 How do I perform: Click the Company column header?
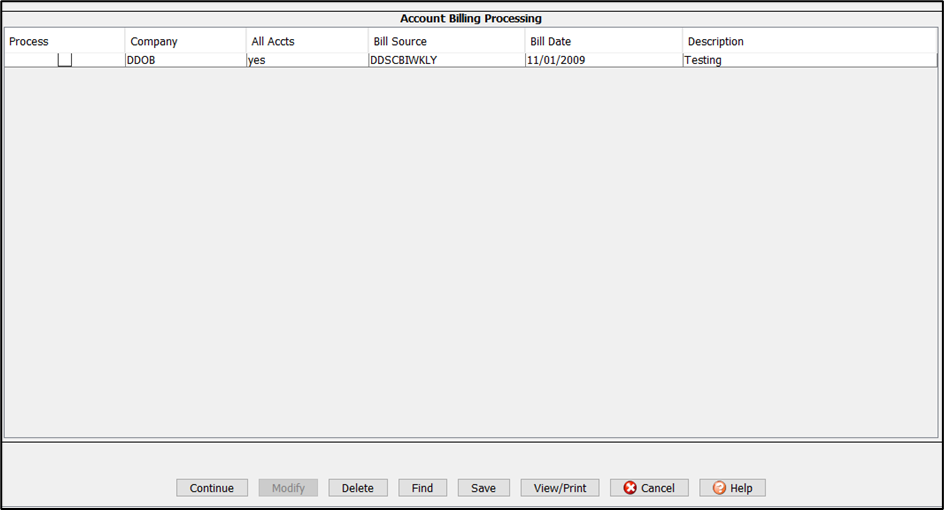(154, 42)
